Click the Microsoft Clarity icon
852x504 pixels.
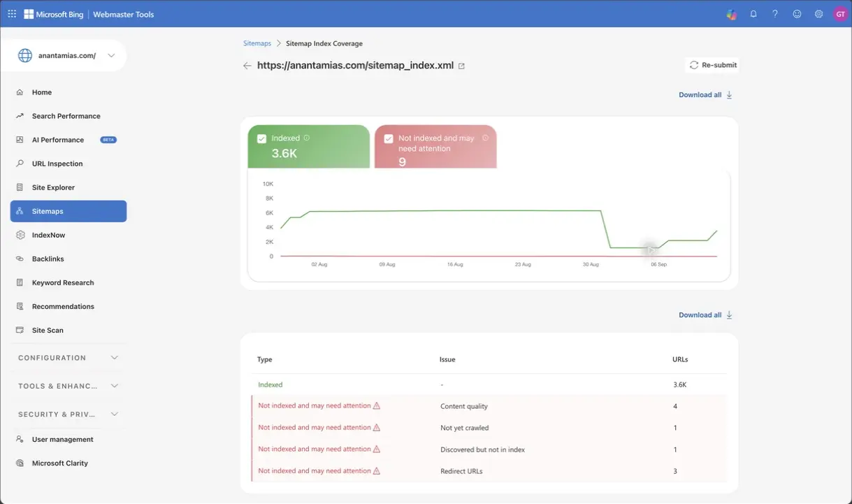[x=20, y=463]
